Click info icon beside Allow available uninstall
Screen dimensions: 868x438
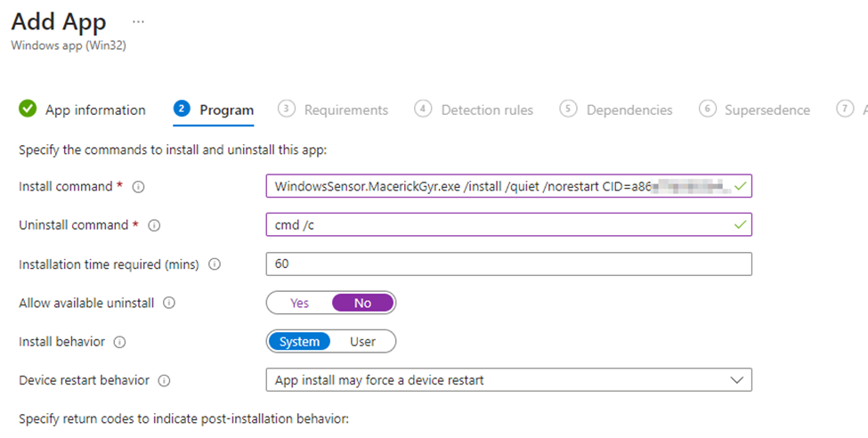pos(169,304)
